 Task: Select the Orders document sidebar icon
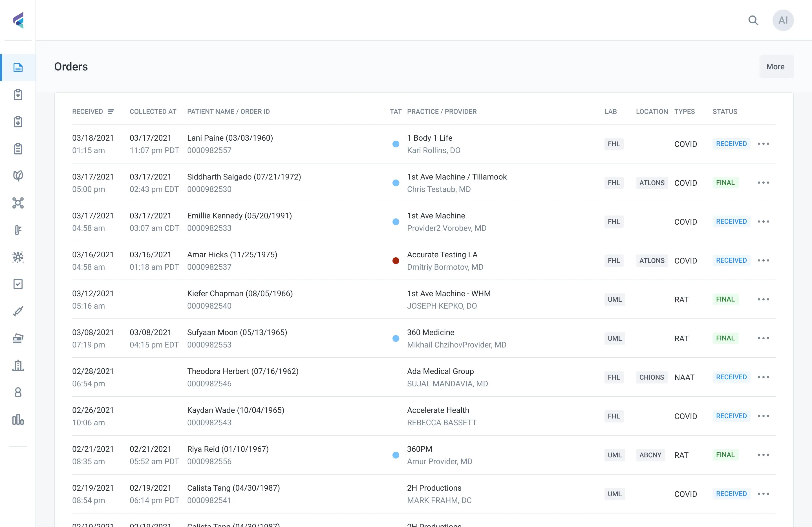(18, 68)
